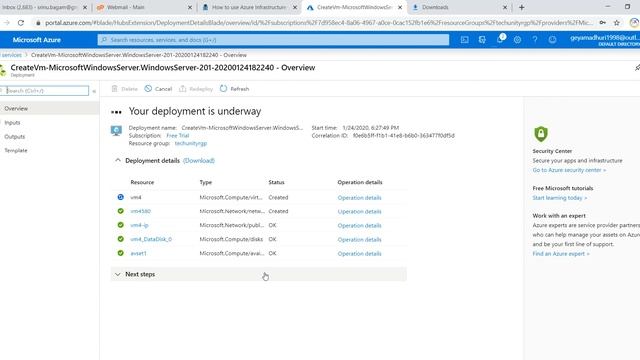Viewport: 640px width, 360px height.
Task: Click the green check icon for vm4-ip
Action: pos(120,225)
